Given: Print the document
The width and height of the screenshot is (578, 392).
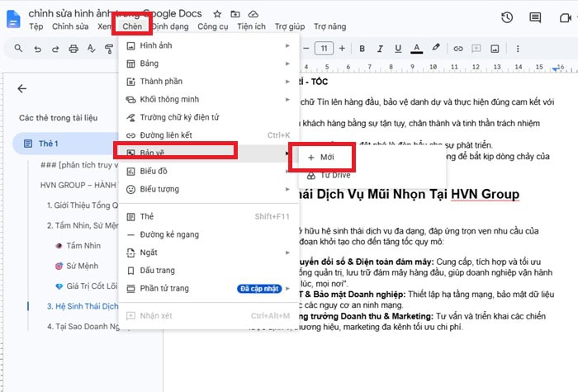Looking at the screenshot, I should coord(73,49).
